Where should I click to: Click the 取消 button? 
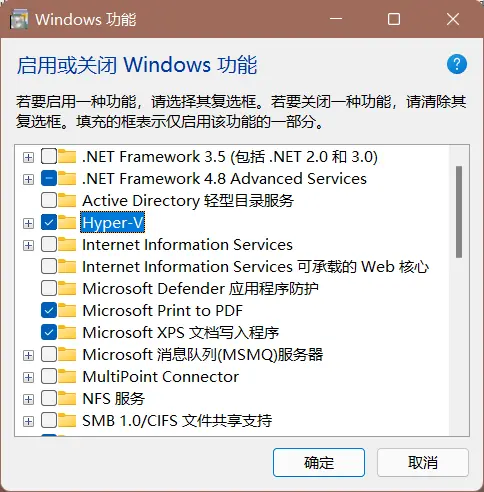tap(423, 462)
